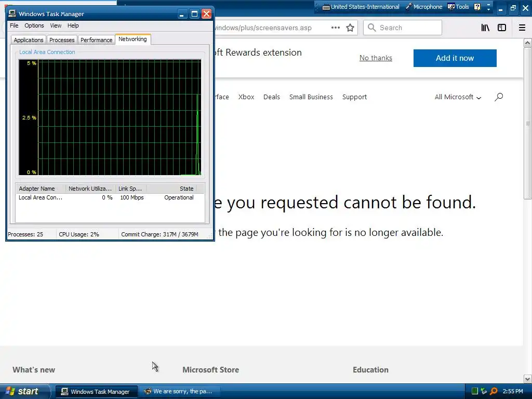The image size is (532, 399).
Task: Click the search magnifier in search box
Action: 372,28
